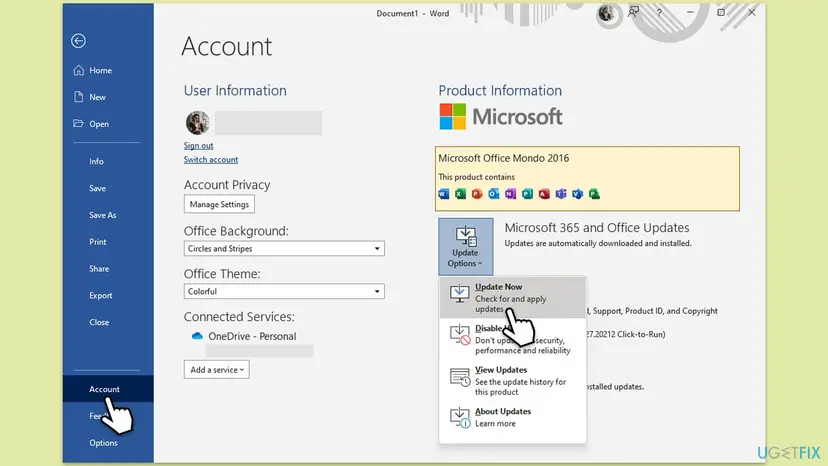Click the Open folder icon
Screen dimensions: 828x466
click(x=79, y=123)
